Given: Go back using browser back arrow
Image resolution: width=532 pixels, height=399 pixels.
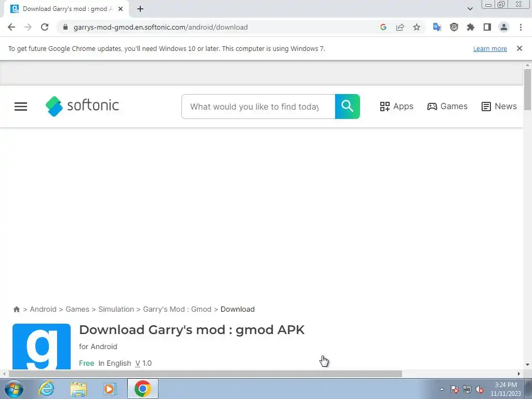Looking at the screenshot, I should [11, 27].
